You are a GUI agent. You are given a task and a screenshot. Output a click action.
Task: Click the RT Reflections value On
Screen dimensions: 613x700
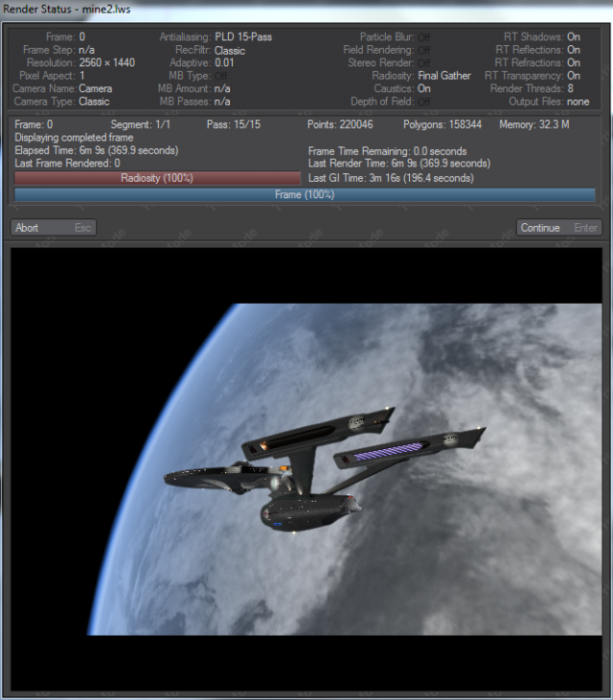tap(574, 50)
